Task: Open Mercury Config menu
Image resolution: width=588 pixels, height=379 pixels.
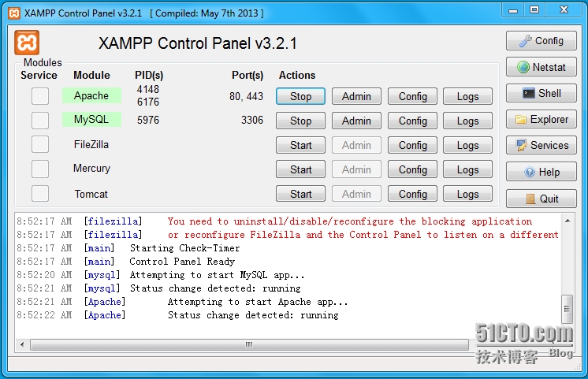Action: tap(412, 169)
